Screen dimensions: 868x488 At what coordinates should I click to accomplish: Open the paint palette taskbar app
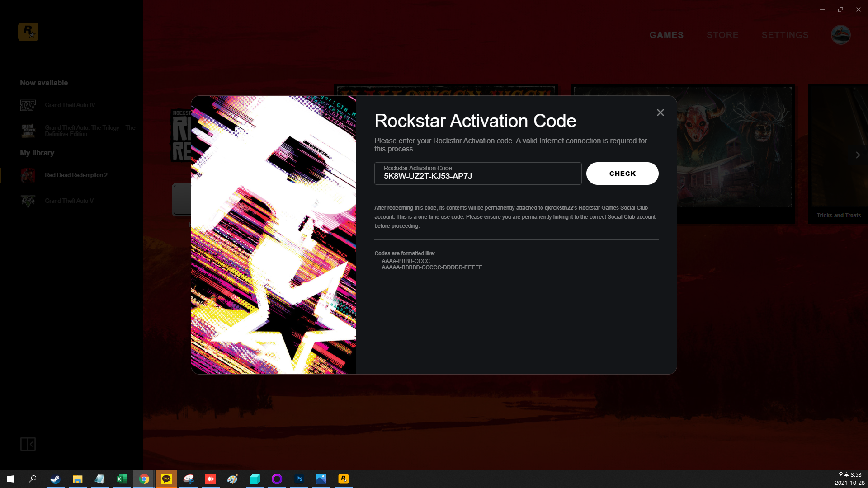(232, 479)
